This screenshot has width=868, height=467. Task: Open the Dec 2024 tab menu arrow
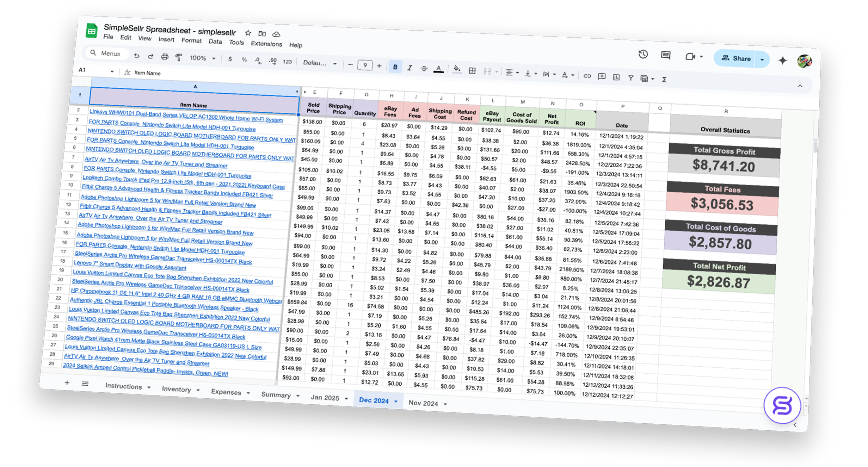click(x=396, y=401)
